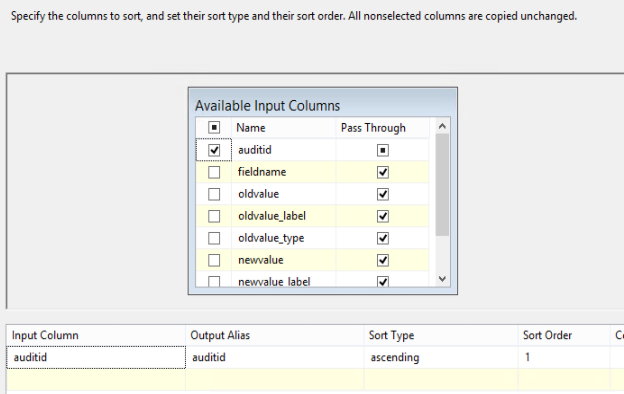Click the column list scrollbar thumb
This screenshot has height=394, width=624.
(442, 185)
